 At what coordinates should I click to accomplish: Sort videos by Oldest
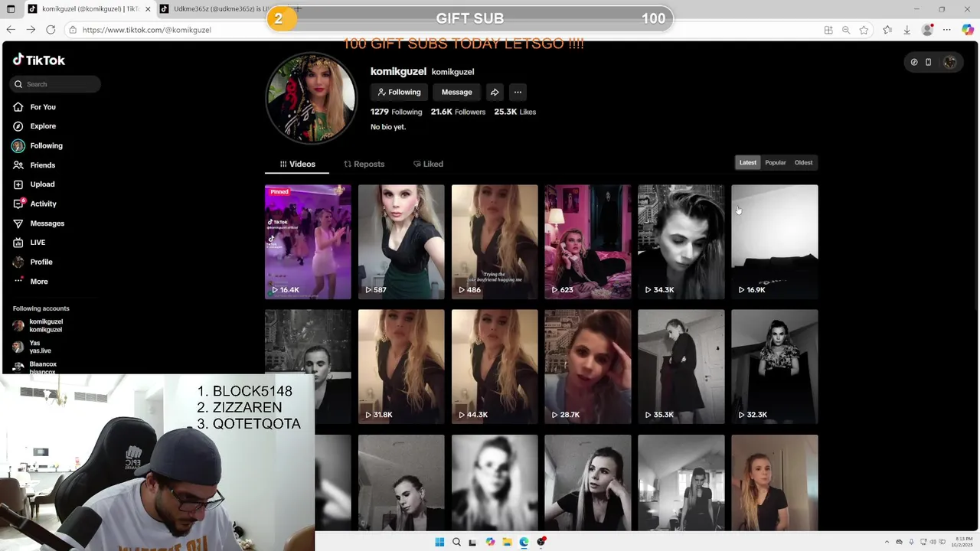[803, 162]
